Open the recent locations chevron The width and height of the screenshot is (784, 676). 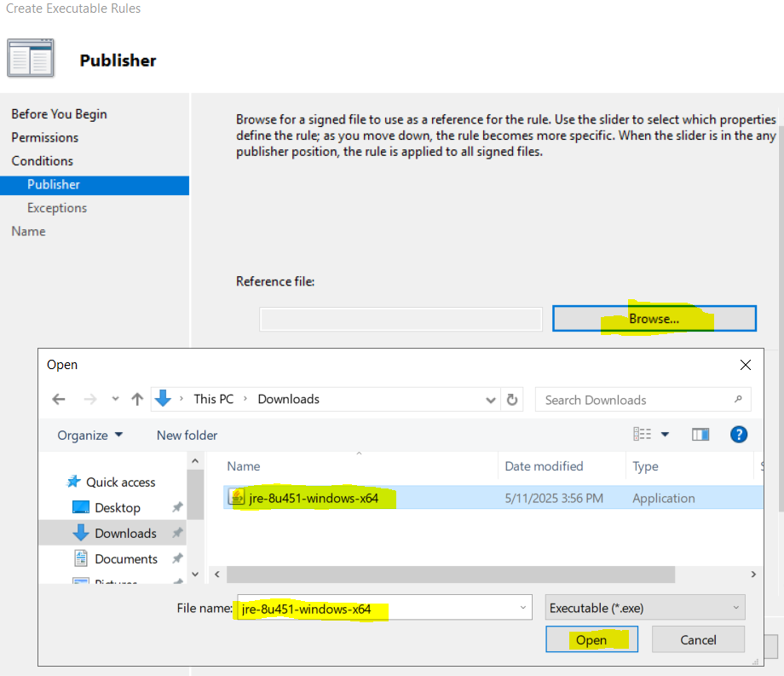pyautogui.click(x=116, y=399)
